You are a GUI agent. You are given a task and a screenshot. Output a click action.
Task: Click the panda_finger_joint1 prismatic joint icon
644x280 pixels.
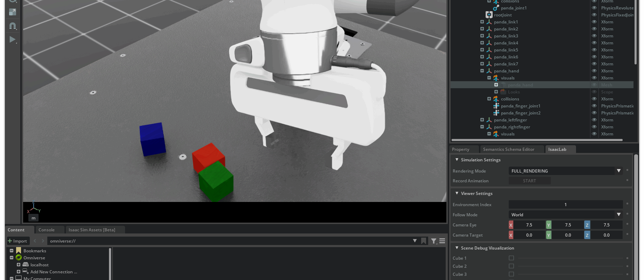pos(496,106)
